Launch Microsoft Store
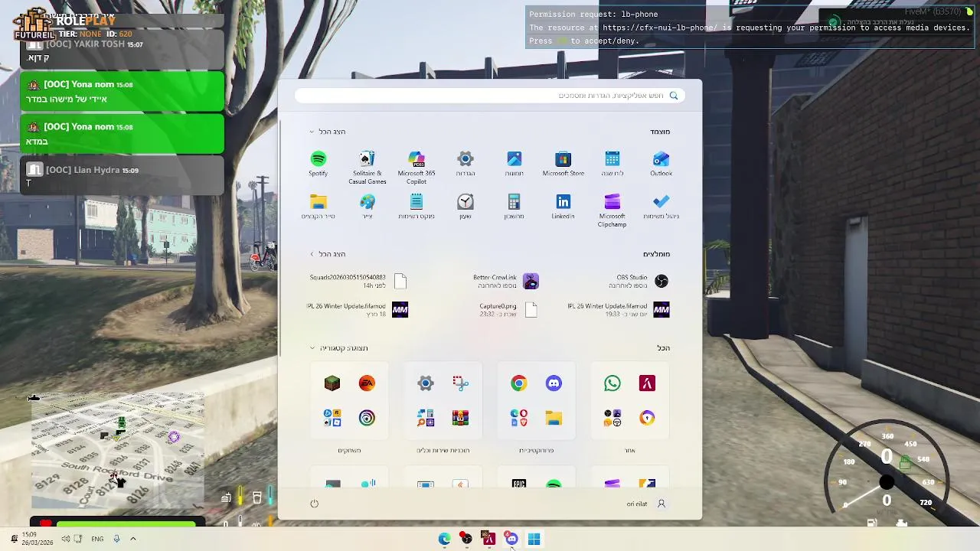The height and width of the screenshot is (551, 980). coord(563,164)
